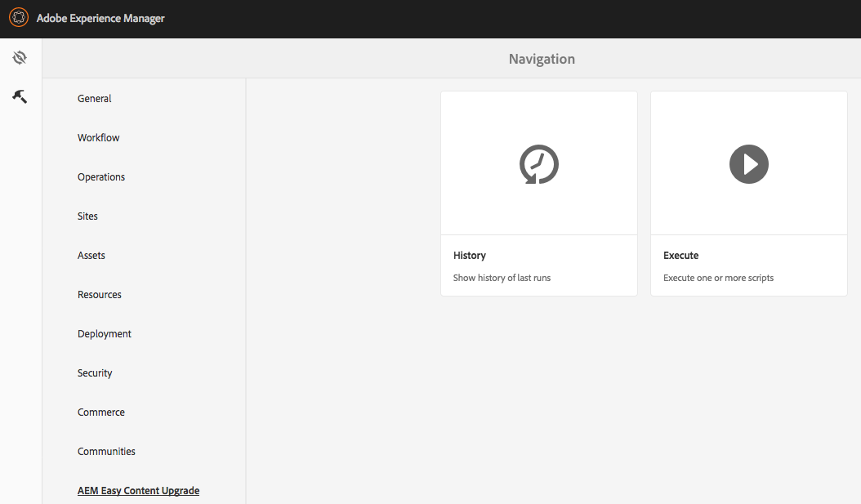861x504 pixels.
Task: Click the History clock icon
Action: coord(538,164)
